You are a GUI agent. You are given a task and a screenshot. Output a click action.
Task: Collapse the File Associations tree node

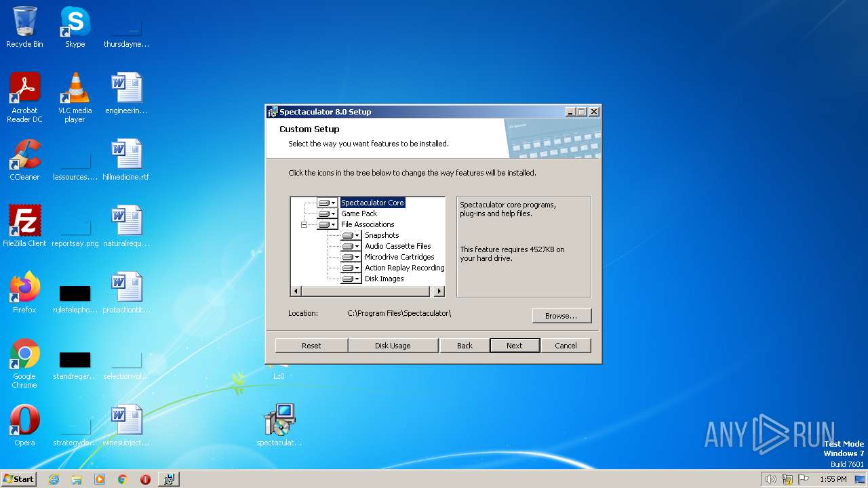coord(304,224)
